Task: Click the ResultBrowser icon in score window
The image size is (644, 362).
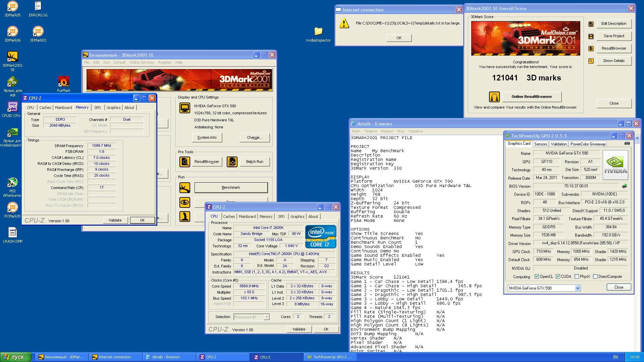Action: point(591,49)
